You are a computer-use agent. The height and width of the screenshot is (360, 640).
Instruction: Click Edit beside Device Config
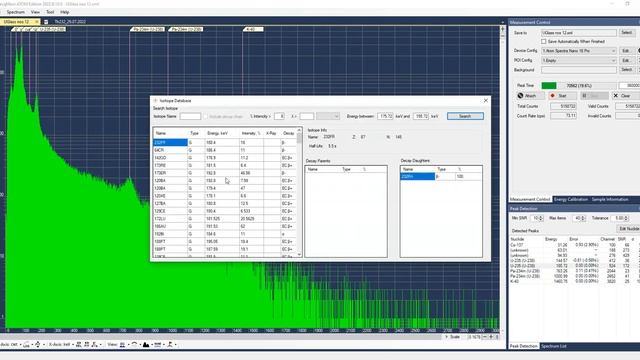[626, 51]
